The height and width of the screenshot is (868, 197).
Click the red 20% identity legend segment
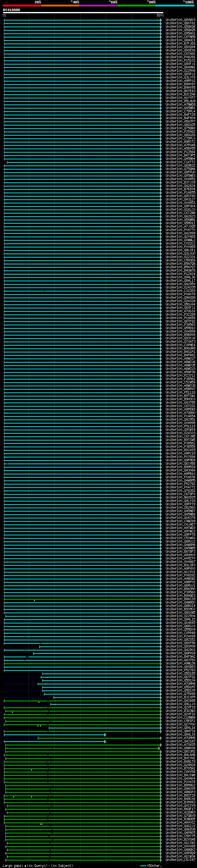[x=22, y=6]
